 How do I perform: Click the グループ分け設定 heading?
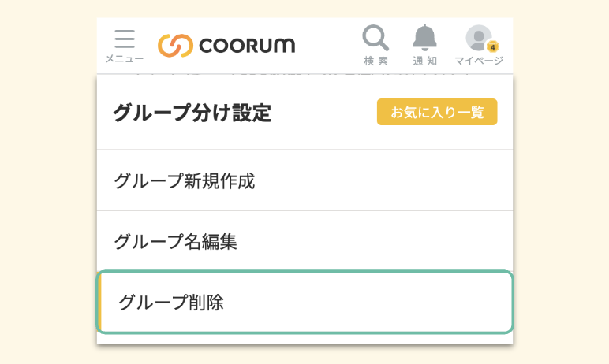pyautogui.click(x=192, y=113)
